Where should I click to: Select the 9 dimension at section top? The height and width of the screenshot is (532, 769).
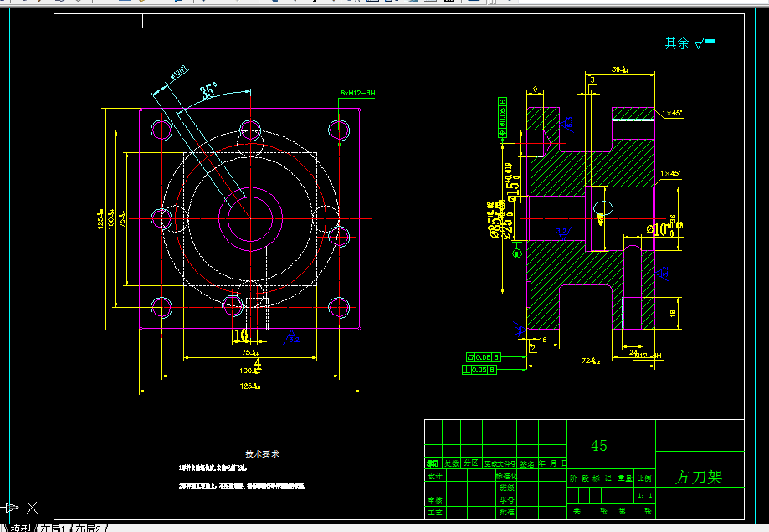point(535,90)
